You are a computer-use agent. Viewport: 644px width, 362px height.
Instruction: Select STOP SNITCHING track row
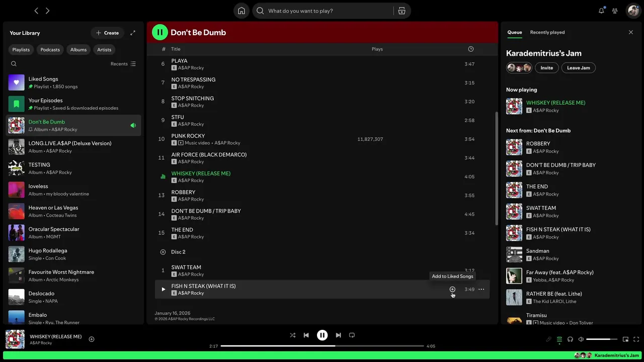click(x=322, y=102)
